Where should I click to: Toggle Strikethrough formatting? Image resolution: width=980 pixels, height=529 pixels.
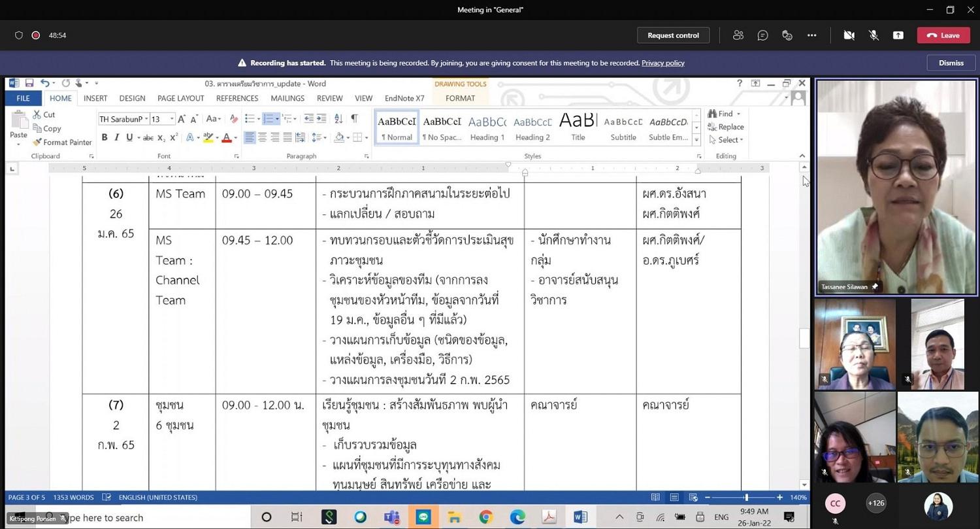point(148,137)
